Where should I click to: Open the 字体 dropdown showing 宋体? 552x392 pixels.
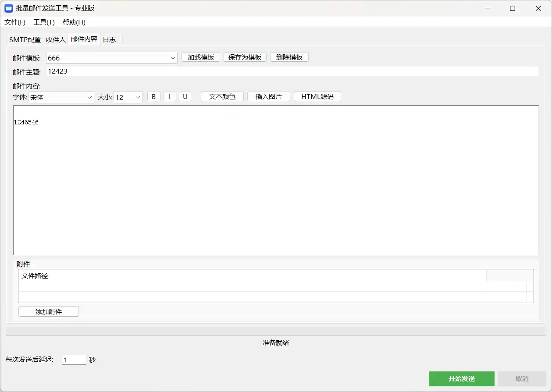tap(61, 97)
